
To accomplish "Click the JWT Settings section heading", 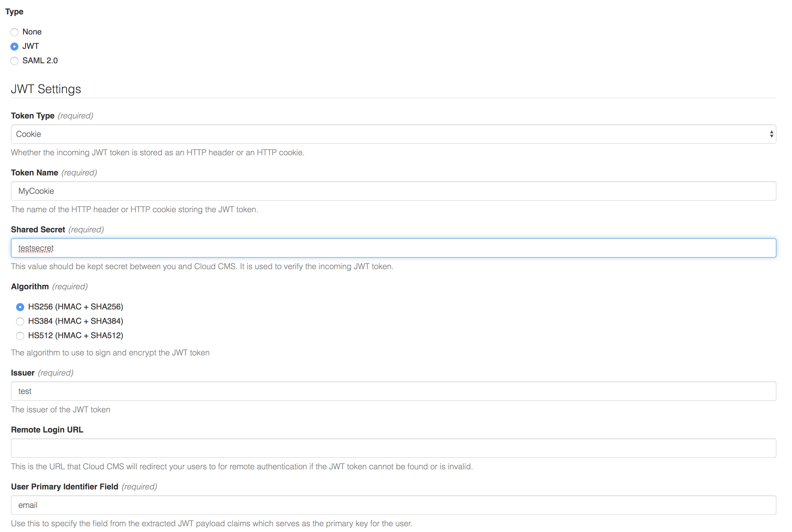I will [46, 89].
